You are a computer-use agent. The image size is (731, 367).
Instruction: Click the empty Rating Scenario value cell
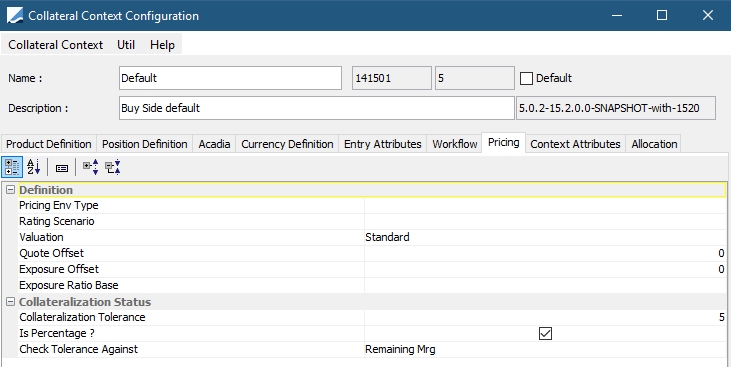[545, 222]
